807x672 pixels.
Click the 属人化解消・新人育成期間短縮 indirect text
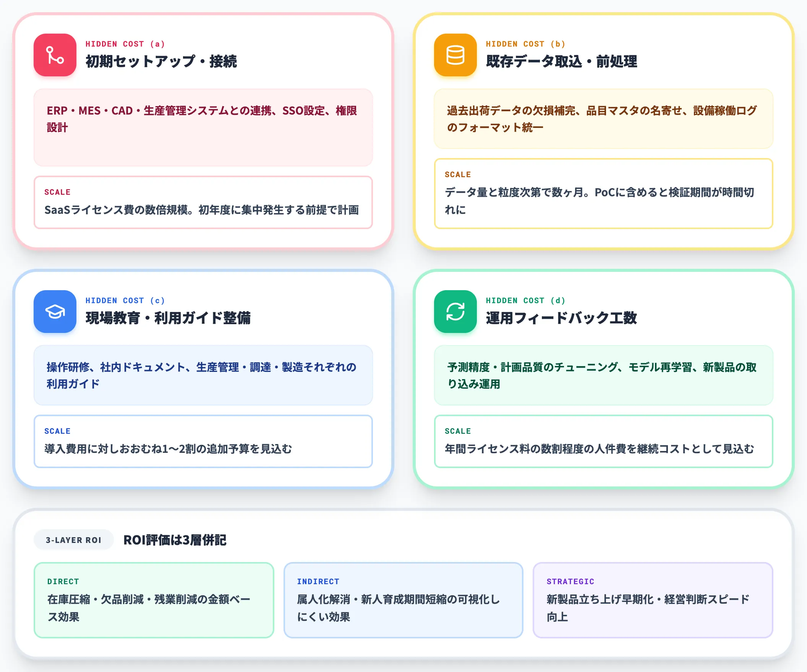399,608
